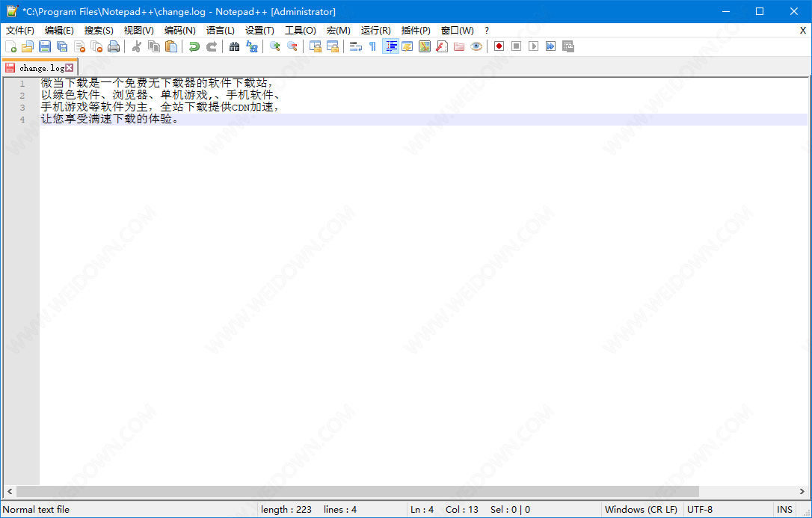Cut selection with the scissors icon

coord(137,46)
